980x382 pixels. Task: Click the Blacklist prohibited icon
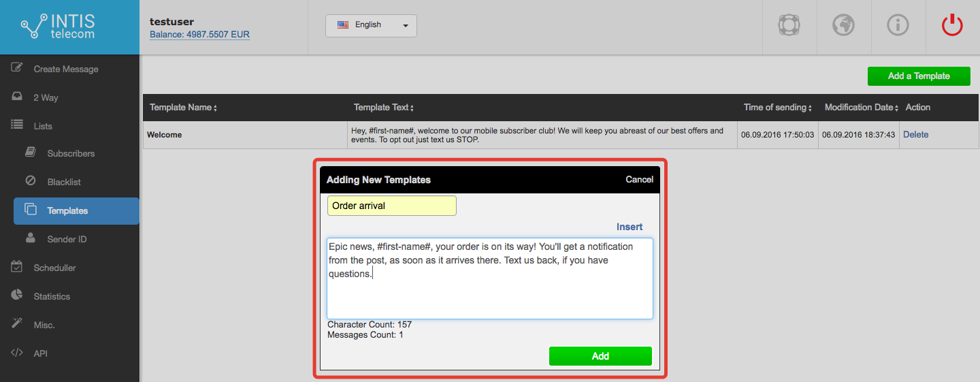(31, 181)
